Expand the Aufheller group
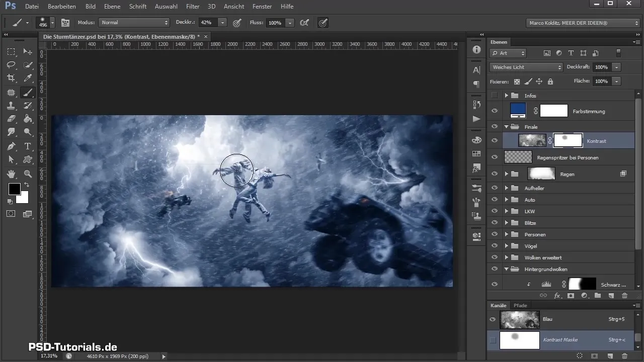Viewport: 644px width, 362px height. pyautogui.click(x=506, y=188)
